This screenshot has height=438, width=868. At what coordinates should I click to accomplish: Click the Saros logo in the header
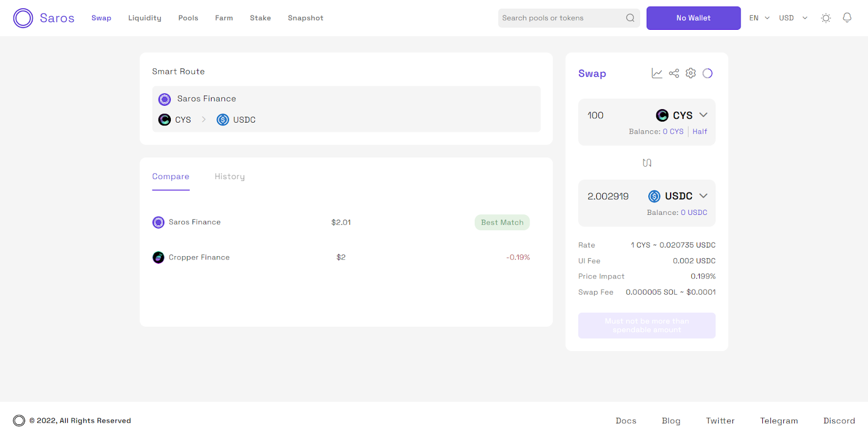click(x=43, y=18)
